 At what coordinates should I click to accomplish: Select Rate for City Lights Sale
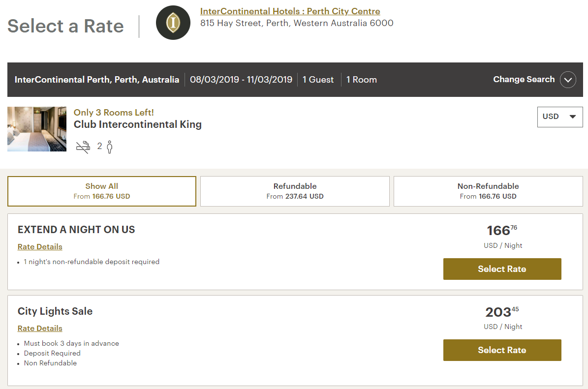click(502, 350)
